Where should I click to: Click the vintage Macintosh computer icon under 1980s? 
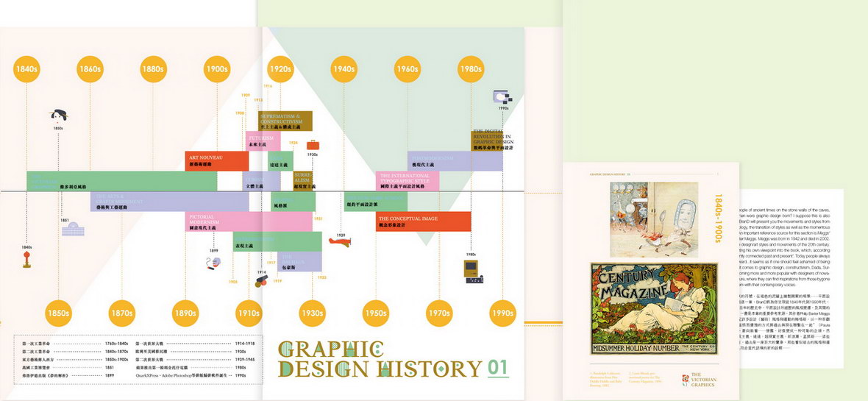474,272
